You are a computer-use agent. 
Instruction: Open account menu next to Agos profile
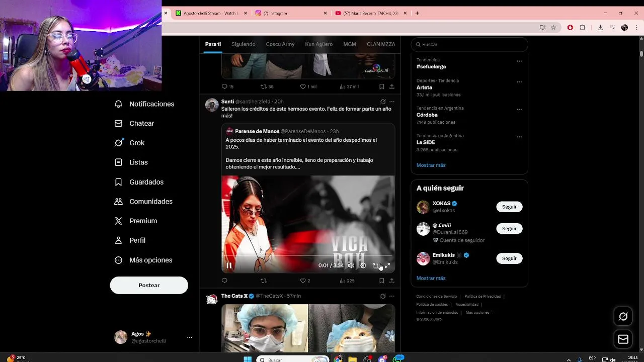190,337
